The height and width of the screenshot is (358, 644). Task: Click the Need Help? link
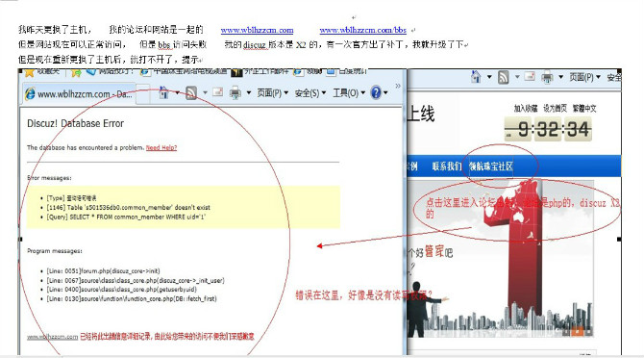pyautogui.click(x=161, y=147)
